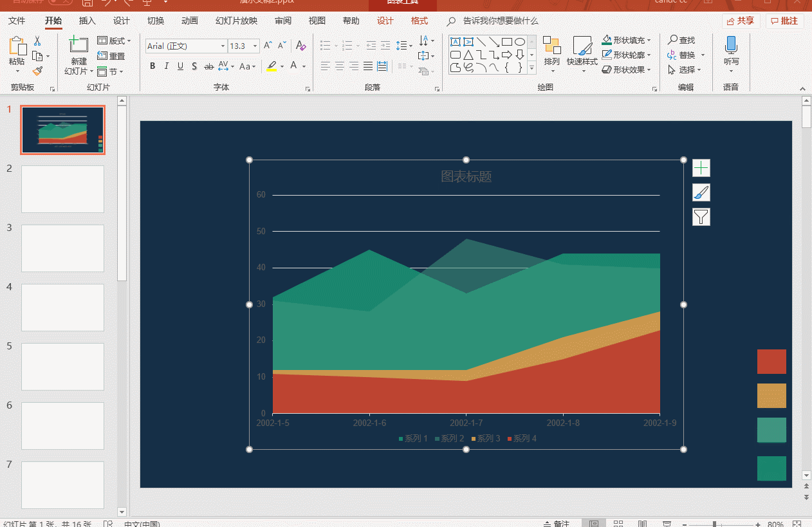Toggle Underline text formatting
This screenshot has width=812, height=527.
click(x=180, y=66)
